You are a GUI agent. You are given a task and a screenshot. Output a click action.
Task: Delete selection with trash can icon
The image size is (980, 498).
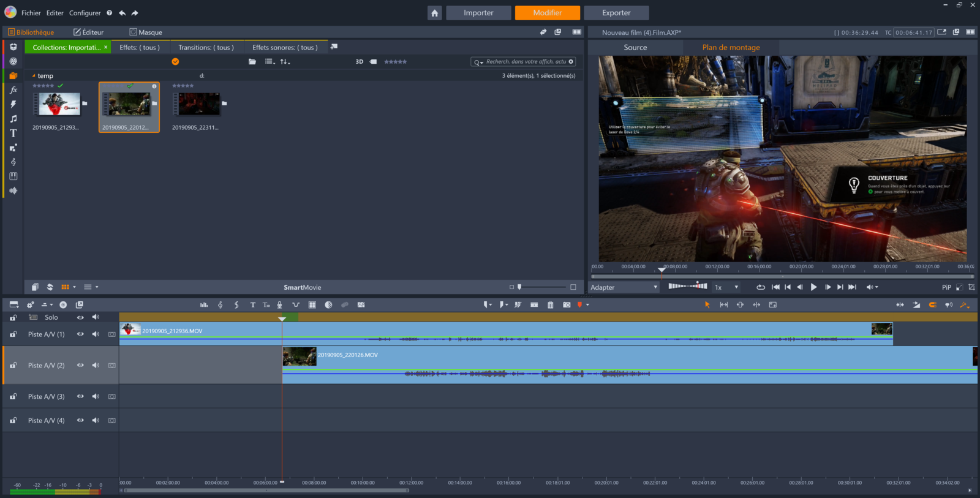tap(550, 304)
